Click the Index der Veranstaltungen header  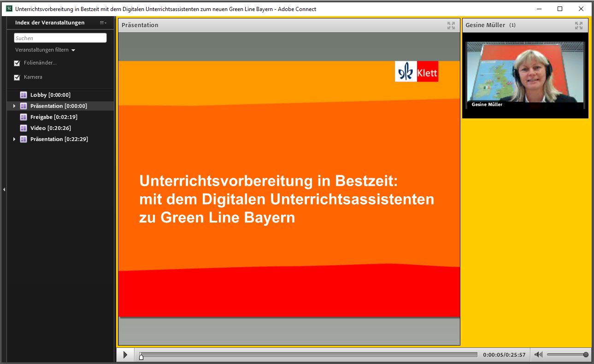(50, 23)
